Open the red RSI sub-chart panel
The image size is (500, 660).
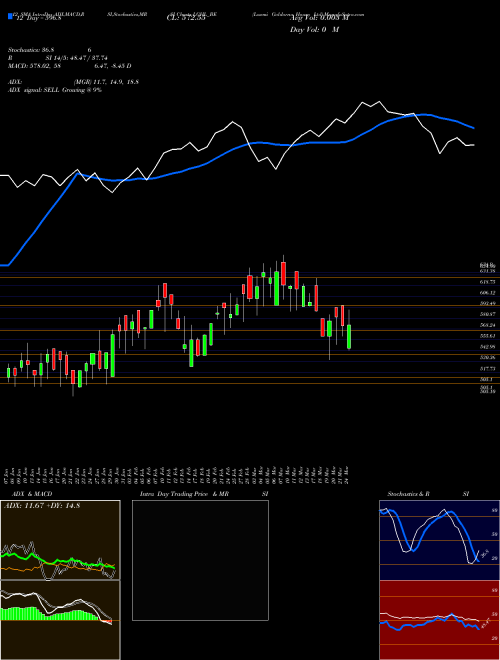439,620
